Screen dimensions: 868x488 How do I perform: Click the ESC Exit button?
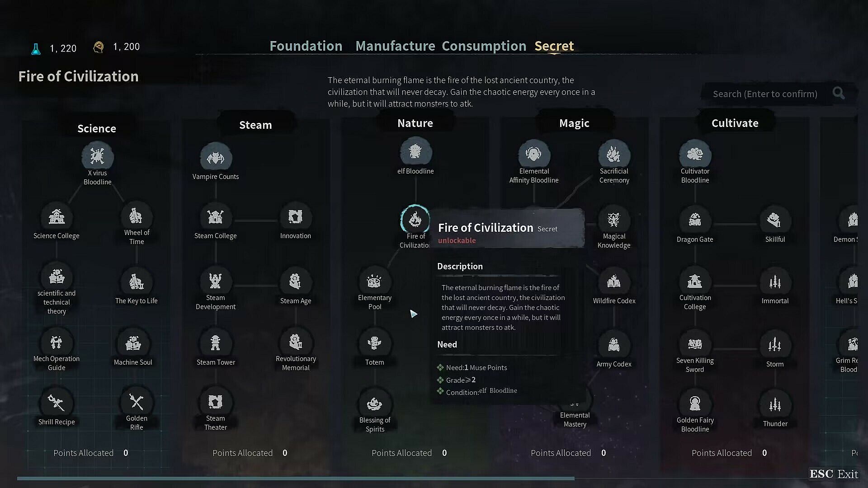pos(833,474)
